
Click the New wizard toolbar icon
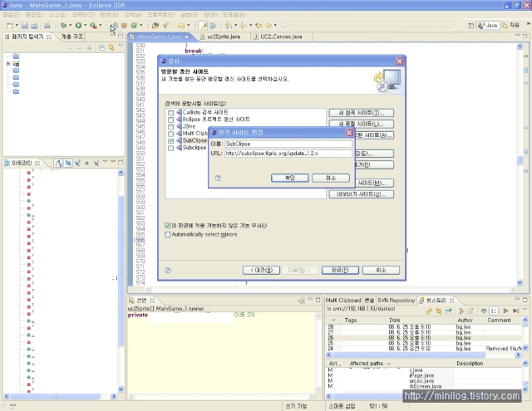click(x=10, y=26)
